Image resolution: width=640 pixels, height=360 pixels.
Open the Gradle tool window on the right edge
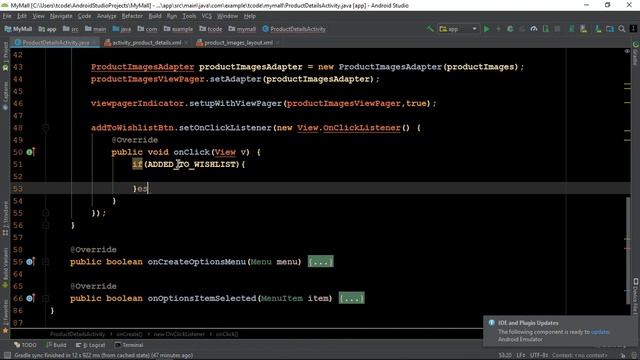click(x=636, y=54)
